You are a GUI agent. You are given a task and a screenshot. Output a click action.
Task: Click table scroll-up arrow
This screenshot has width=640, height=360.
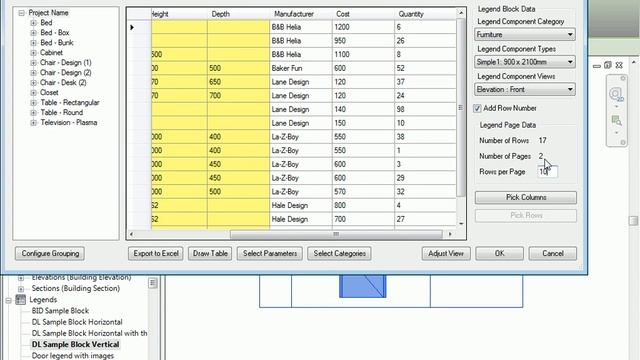461,13
